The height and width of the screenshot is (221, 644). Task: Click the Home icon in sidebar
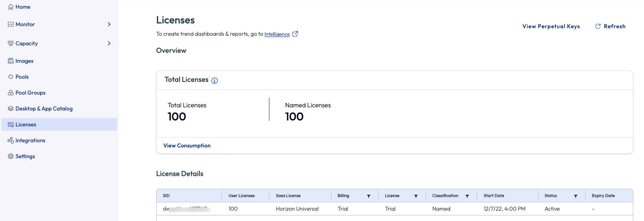[11, 7]
